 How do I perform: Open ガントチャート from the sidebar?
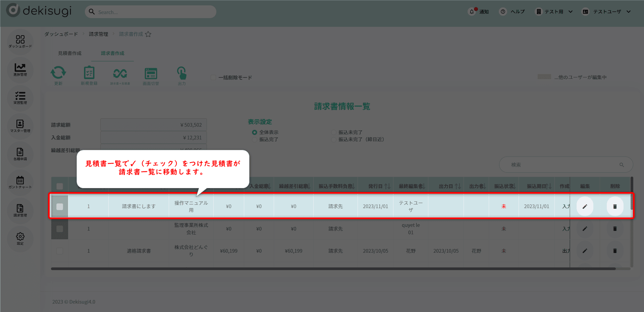tap(20, 182)
